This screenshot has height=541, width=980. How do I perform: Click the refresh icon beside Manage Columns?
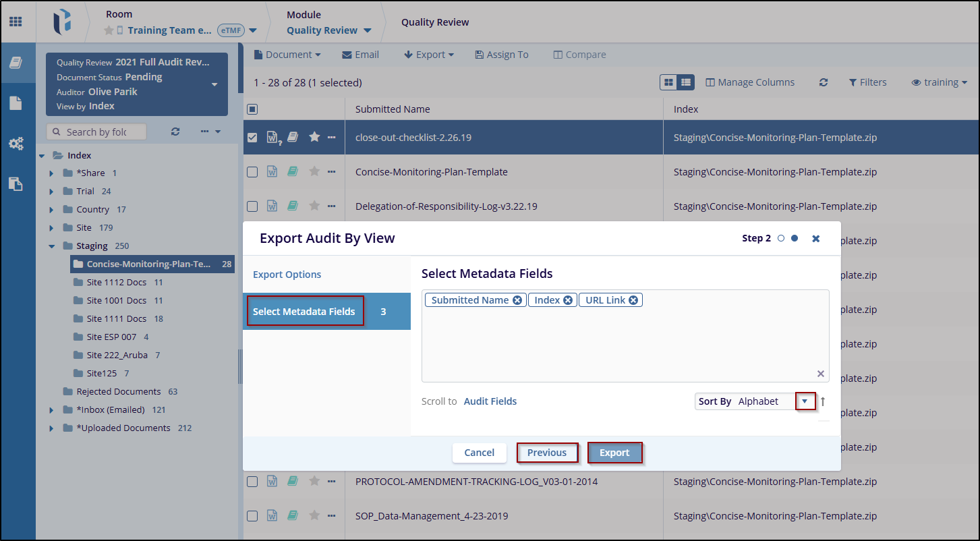pos(823,82)
